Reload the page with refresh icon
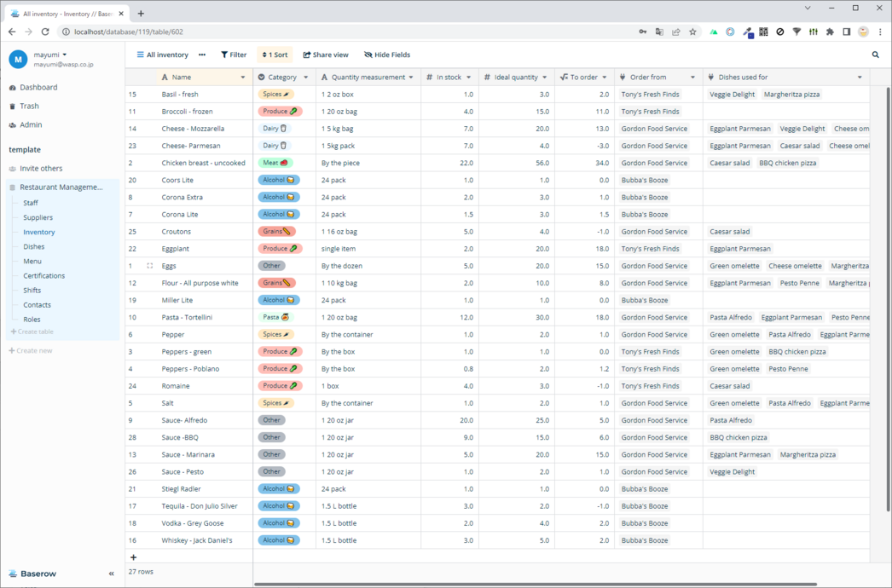892x588 pixels. tap(45, 32)
